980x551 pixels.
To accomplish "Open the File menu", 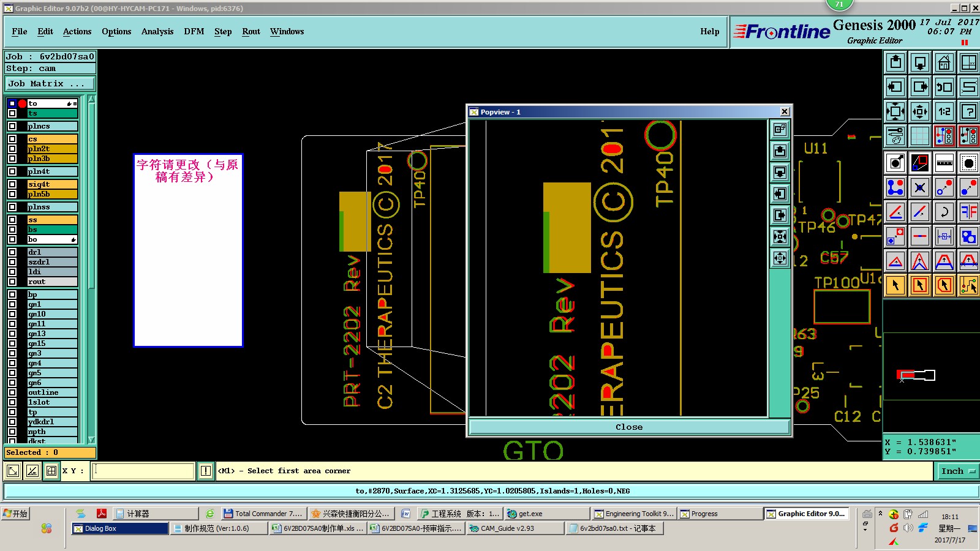I will [x=20, y=31].
